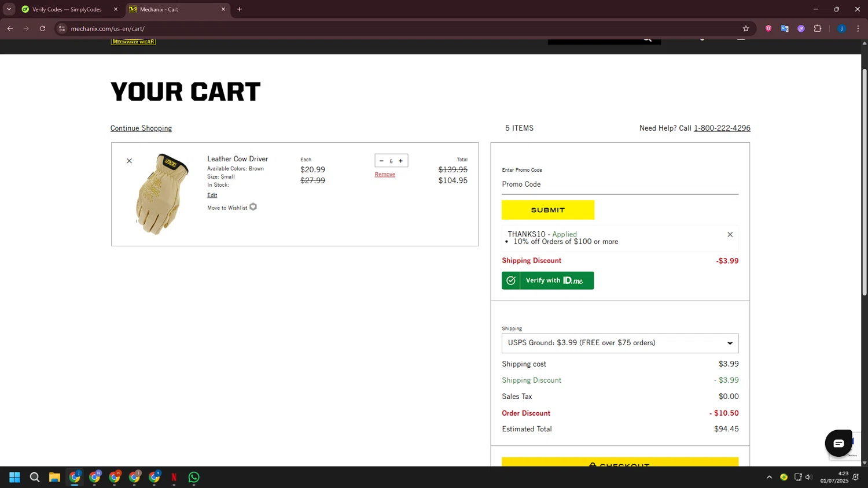Click the Order Discount -$10.50 line
Image resolution: width=868 pixels, height=488 pixels.
620,413
